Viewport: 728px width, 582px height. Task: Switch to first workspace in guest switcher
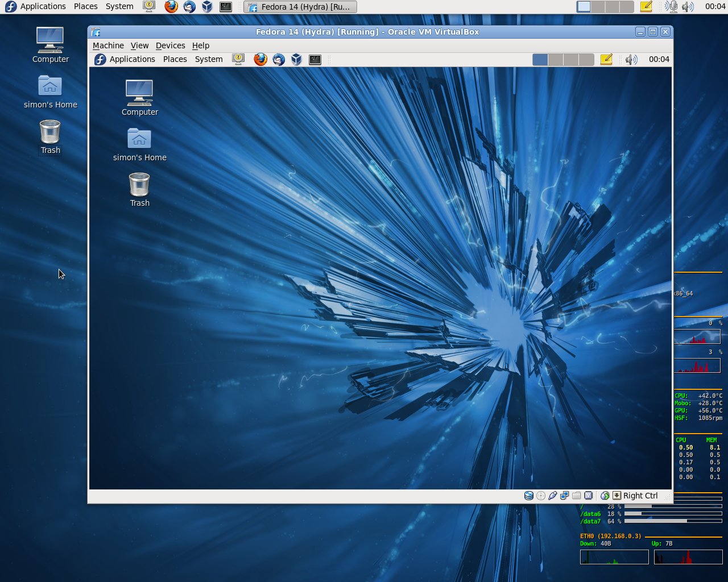pyautogui.click(x=540, y=59)
